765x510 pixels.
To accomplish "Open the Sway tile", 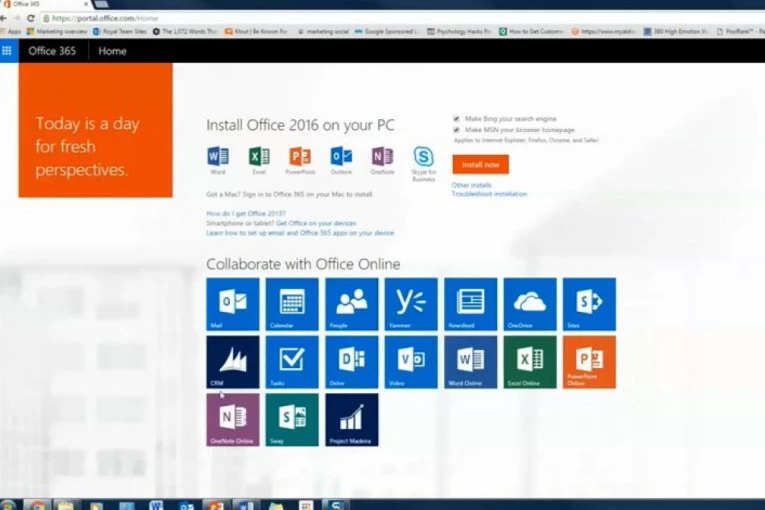I will pyautogui.click(x=292, y=419).
